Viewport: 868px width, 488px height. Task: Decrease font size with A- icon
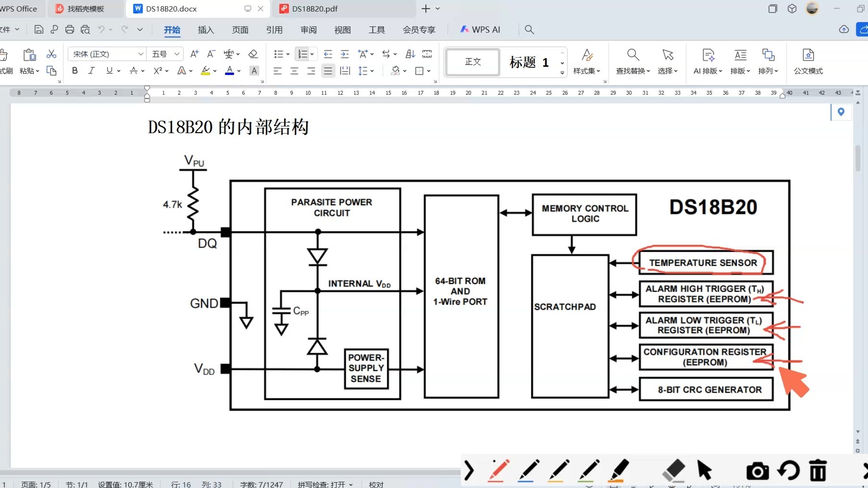[x=211, y=54]
